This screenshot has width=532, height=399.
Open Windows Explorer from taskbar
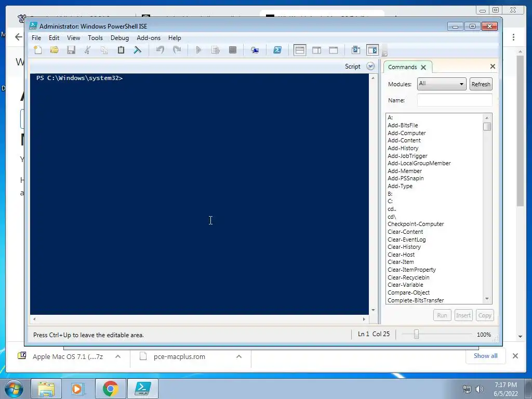[46, 389]
